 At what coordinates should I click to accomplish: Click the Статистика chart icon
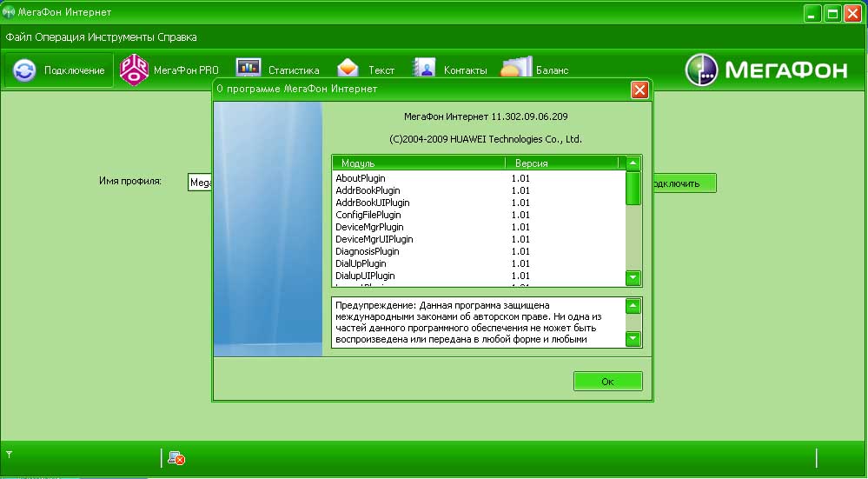248,68
